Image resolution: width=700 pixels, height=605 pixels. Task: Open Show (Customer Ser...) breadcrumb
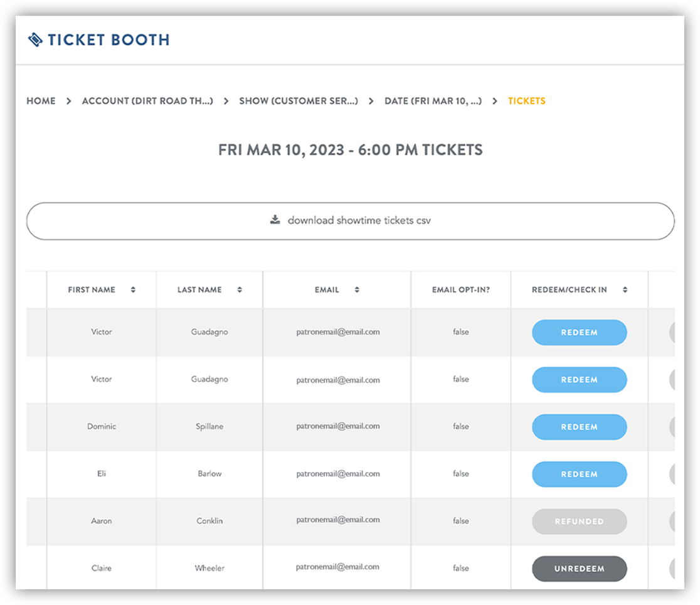[x=299, y=101]
